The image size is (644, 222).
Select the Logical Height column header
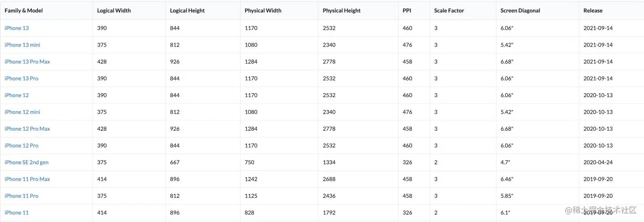click(187, 10)
